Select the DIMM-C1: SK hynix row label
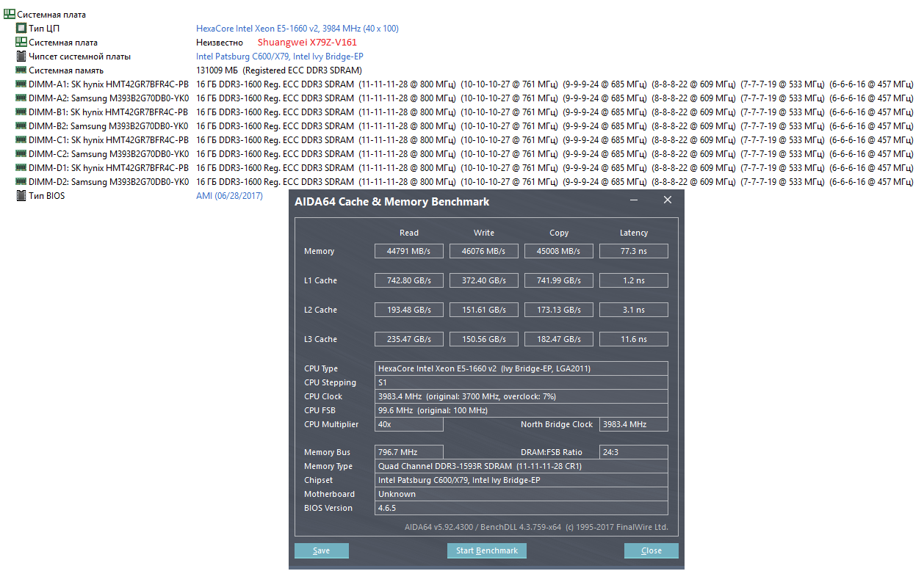The image size is (924, 571). 109,140
